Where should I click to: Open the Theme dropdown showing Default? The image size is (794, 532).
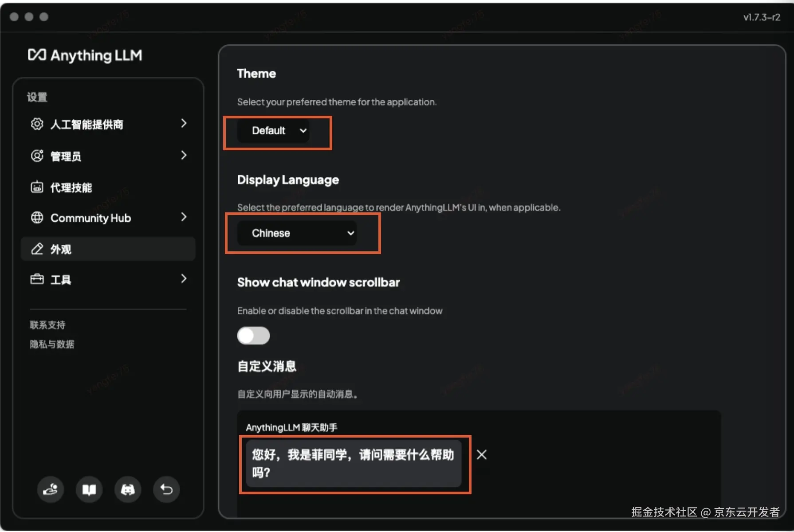274,131
